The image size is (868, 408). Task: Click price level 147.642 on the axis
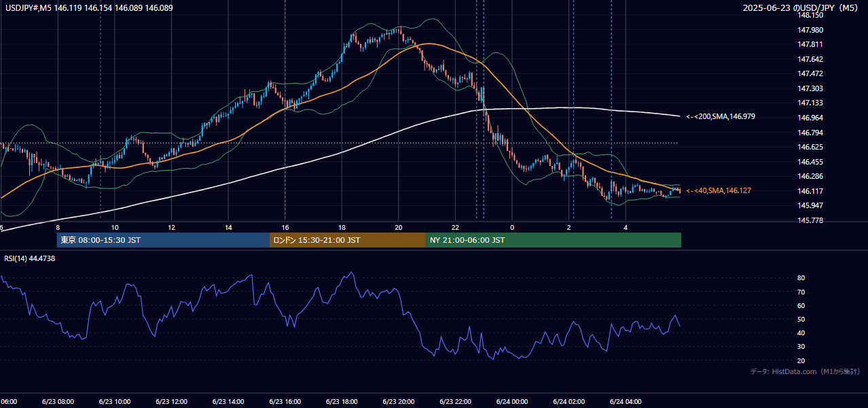coord(810,59)
